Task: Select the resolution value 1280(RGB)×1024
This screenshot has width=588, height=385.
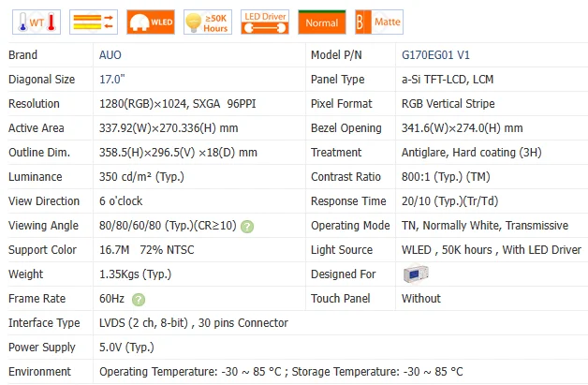Action: (143, 104)
